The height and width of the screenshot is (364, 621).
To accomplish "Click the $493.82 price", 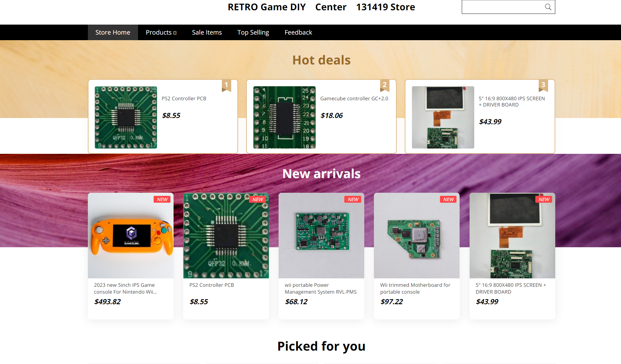I will (x=107, y=302).
